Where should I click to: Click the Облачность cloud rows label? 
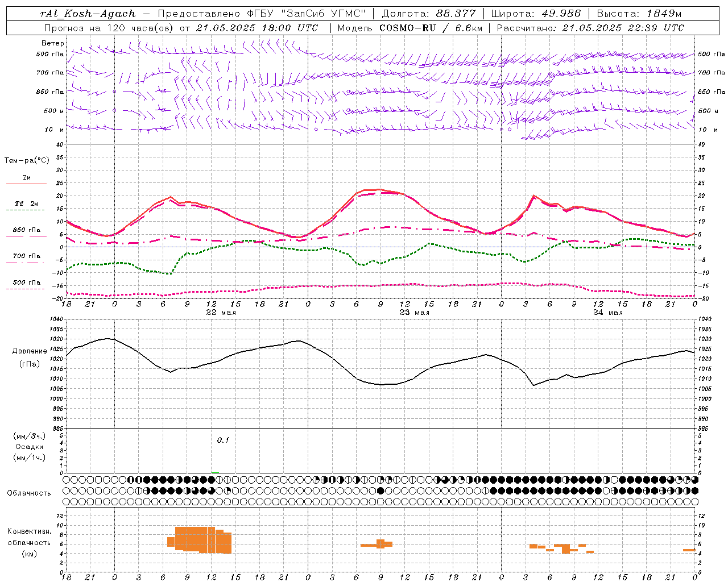(x=29, y=493)
